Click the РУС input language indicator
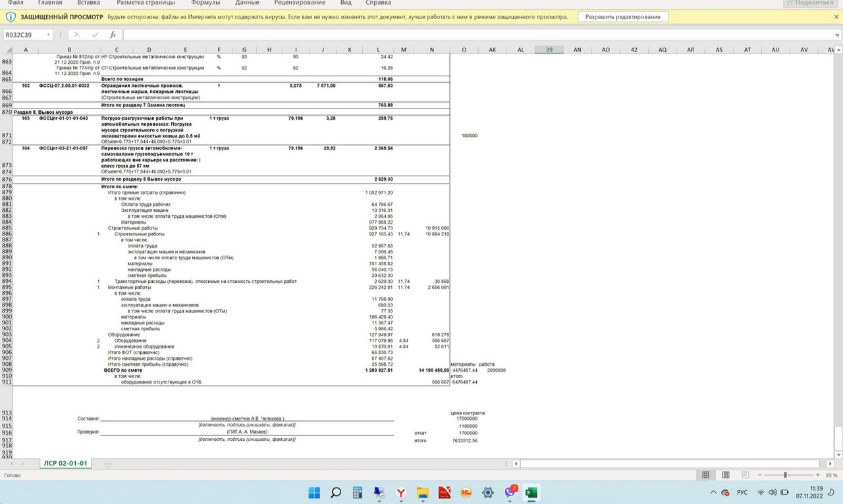 (x=742, y=492)
